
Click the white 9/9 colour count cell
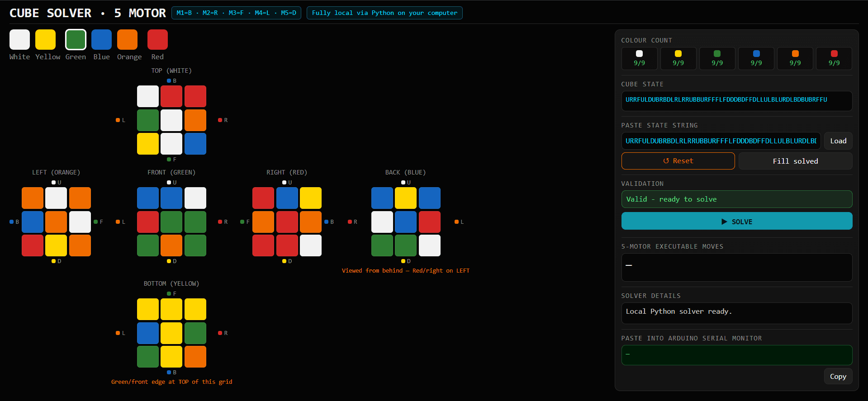[x=639, y=58]
